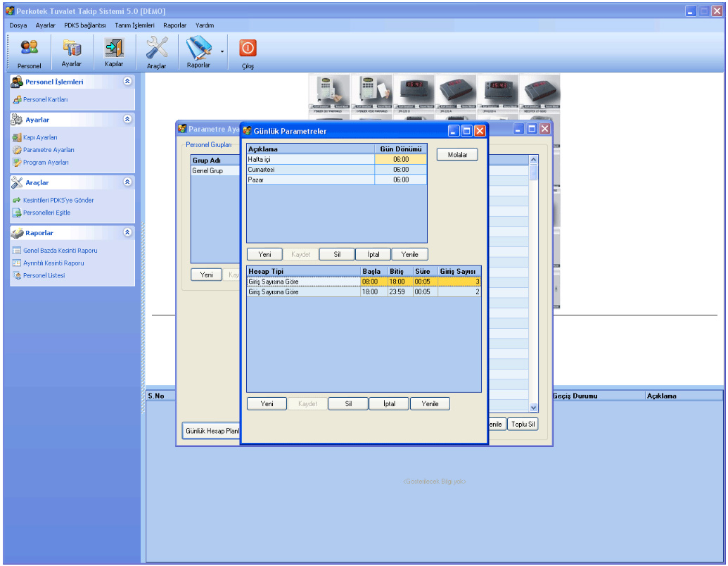Select the Cumartesi row
The height and width of the screenshot is (566, 728).
coord(310,170)
